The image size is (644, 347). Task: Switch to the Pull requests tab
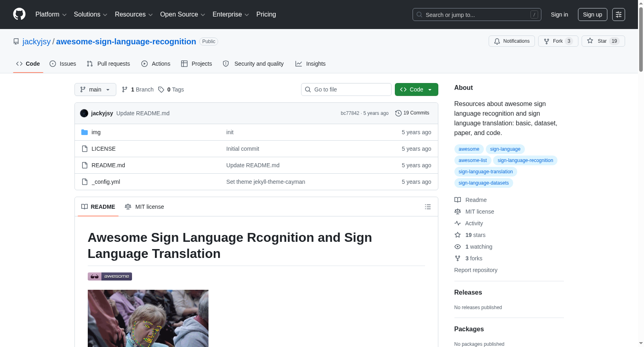point(108,64)
